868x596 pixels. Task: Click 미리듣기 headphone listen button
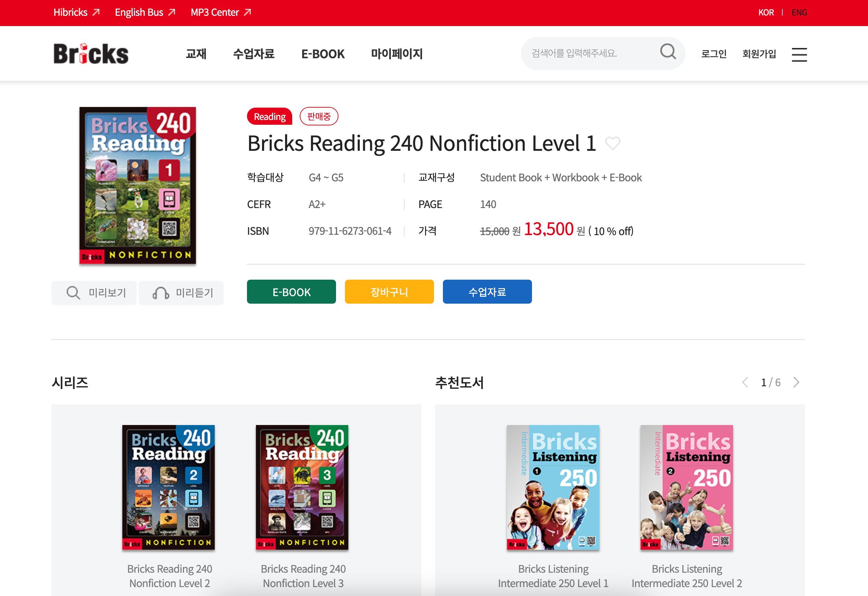click(x=181, y=293)
